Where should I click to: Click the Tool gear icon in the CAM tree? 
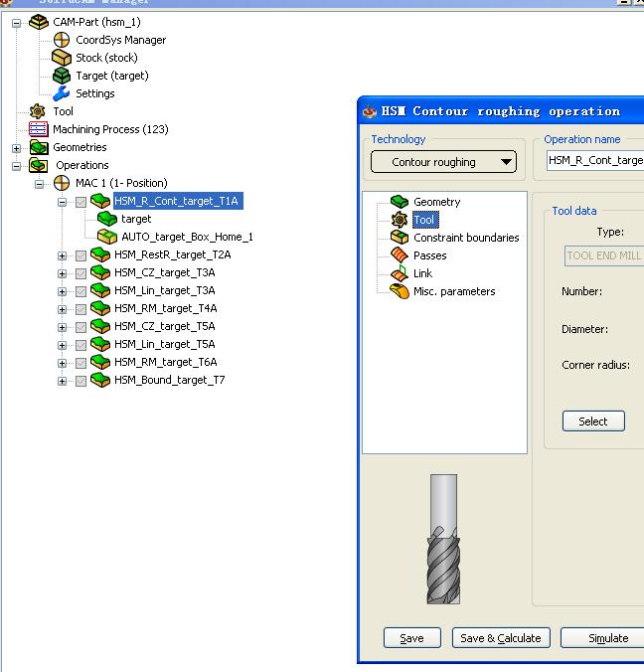pyautogui.click(x=38, y=111)
